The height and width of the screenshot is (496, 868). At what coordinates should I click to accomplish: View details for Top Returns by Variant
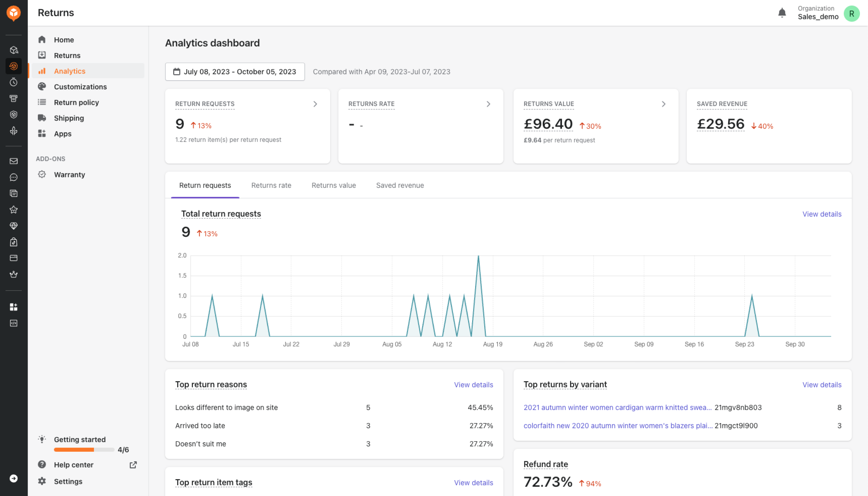[821, 384]
